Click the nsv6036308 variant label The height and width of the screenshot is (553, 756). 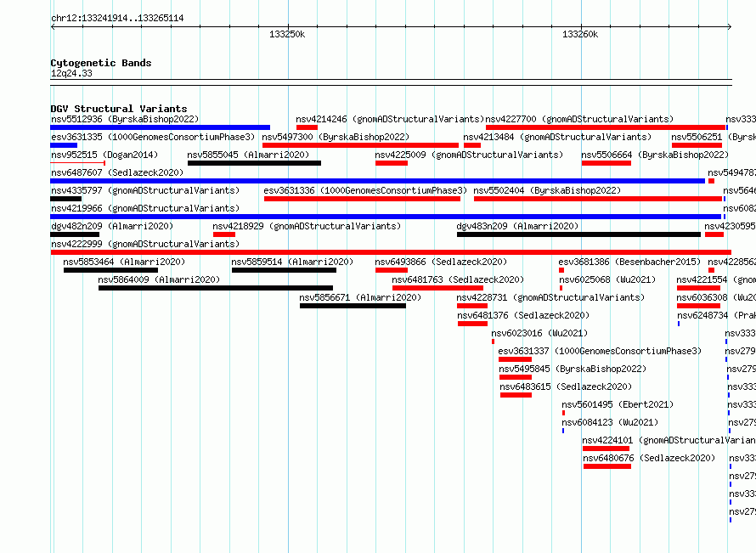716,297
